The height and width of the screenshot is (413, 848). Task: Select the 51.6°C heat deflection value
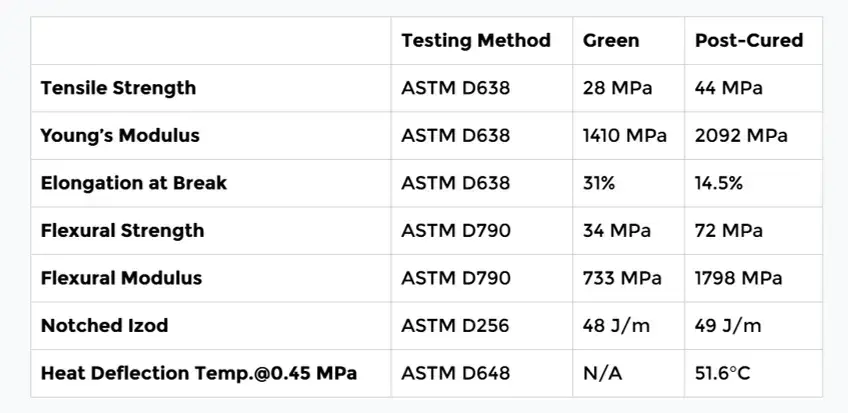click(x=722, y=374)
